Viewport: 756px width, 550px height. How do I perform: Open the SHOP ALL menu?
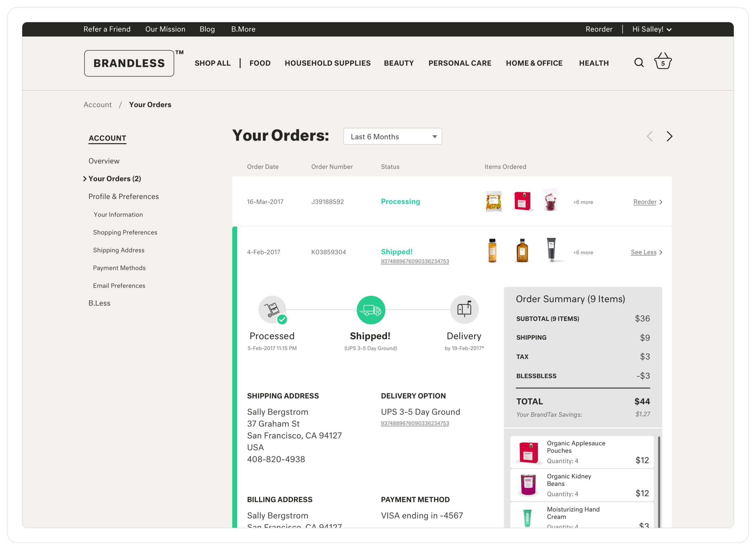click(213, 63)
